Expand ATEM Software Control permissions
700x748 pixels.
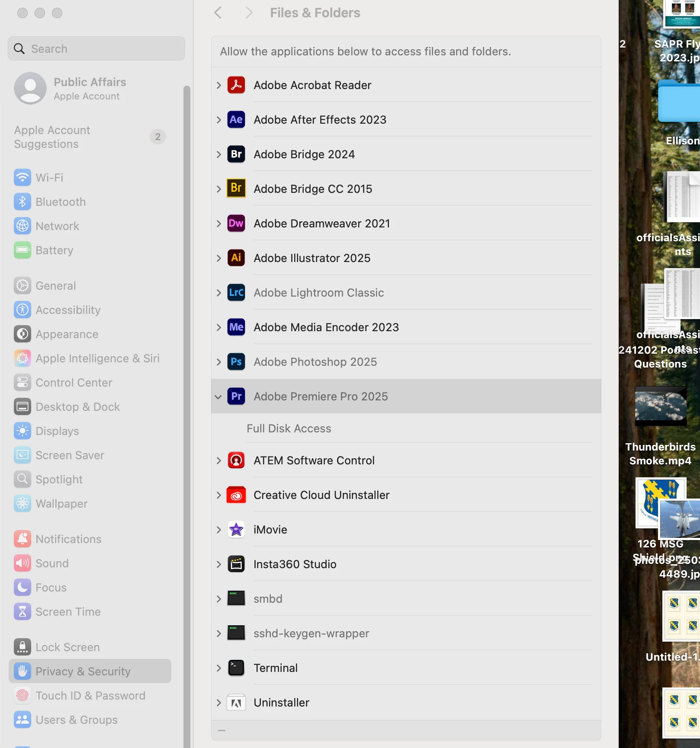pyautogui.click(x=218, y=460)
